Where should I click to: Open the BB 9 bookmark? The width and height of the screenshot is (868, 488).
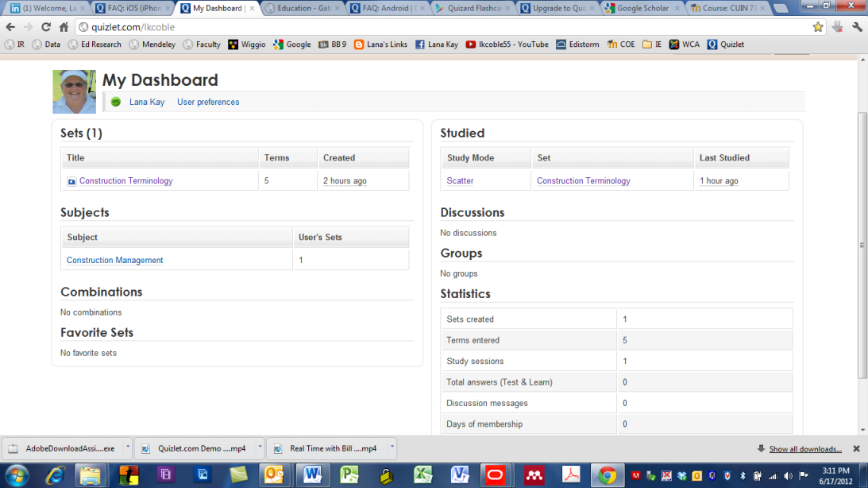point(333,45)
